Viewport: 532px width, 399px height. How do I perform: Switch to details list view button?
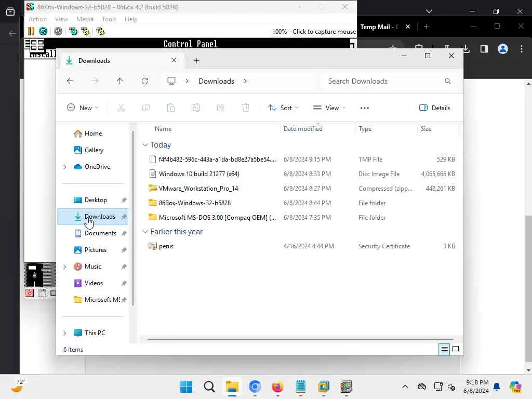tap(444, 349)
